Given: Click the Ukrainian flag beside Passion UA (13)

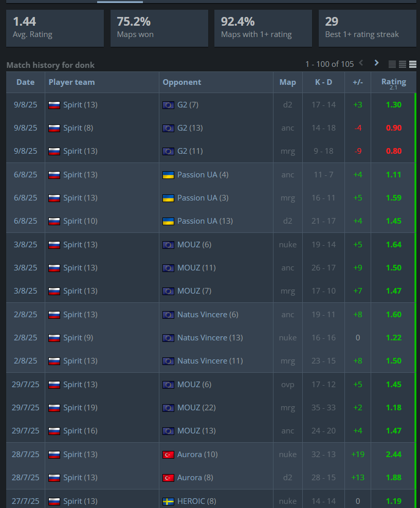Looking at the screenshot, I should (x=168, y=221).
